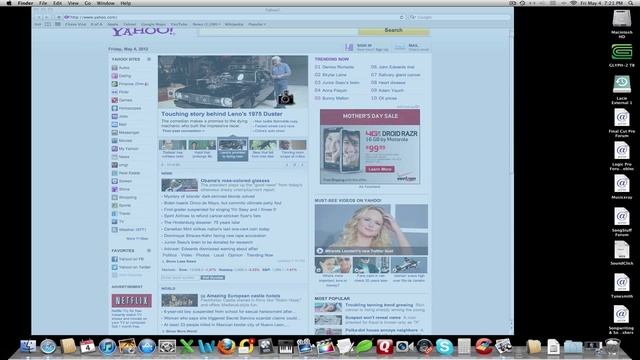Click the Favorites section gear icon
640x360 pixels.
(149, 251)
